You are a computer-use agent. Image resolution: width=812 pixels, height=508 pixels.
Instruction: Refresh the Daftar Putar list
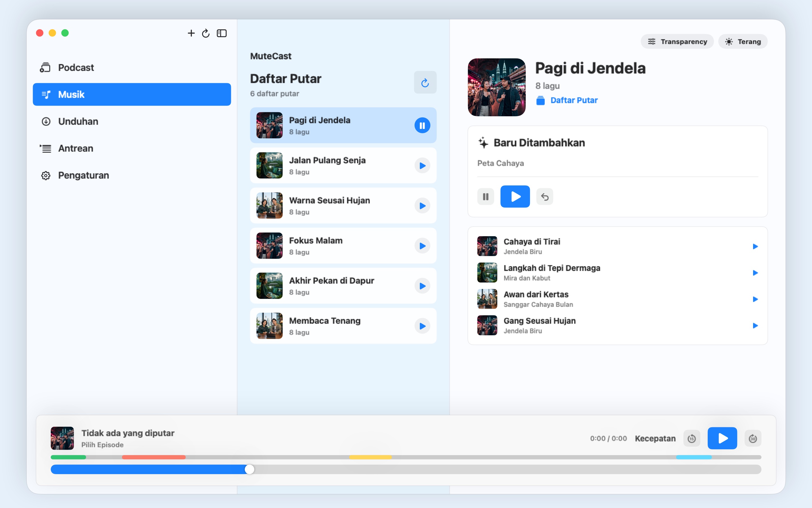click(425, 82)
